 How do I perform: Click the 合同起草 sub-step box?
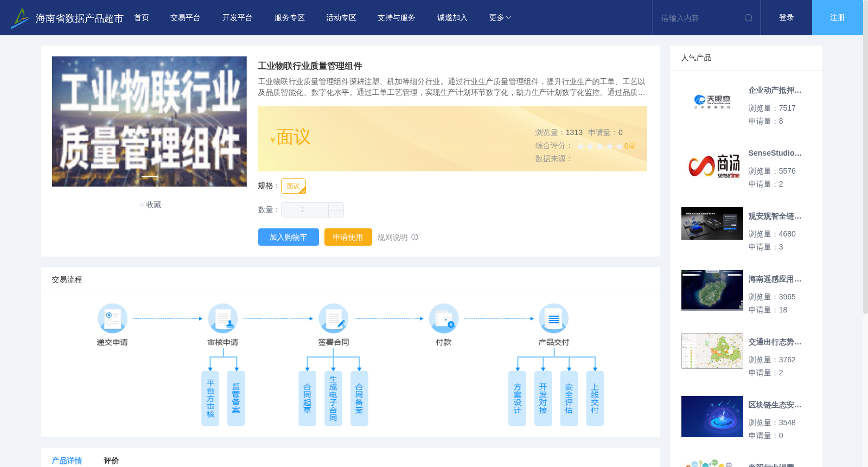(307, 399)
